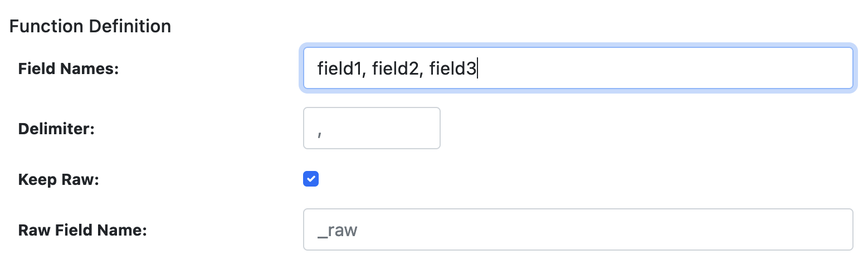Click the "Delimiter:" label
The height and width of the screenshot is (274, 868).
click(56, 129)
